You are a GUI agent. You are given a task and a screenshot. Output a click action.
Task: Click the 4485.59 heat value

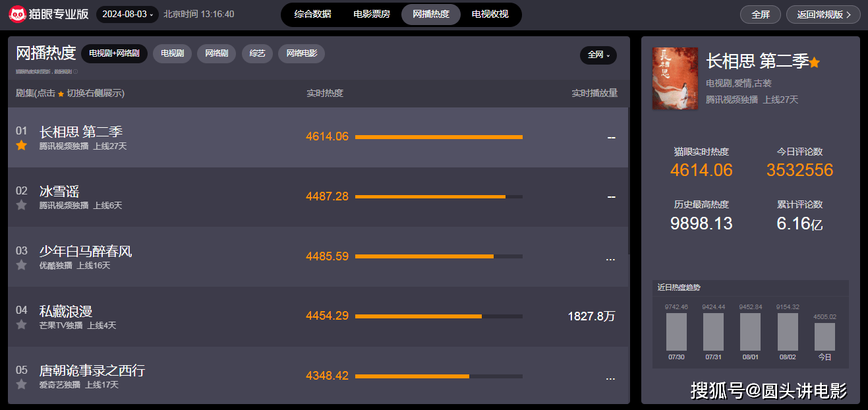[x=327, y=256]
